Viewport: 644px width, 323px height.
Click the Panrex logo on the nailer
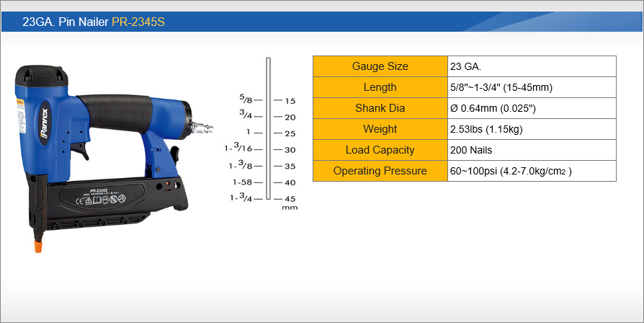pos(45,123)
